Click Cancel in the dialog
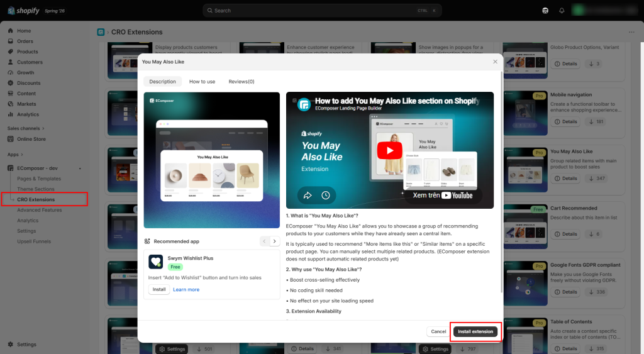 point(438,331)
